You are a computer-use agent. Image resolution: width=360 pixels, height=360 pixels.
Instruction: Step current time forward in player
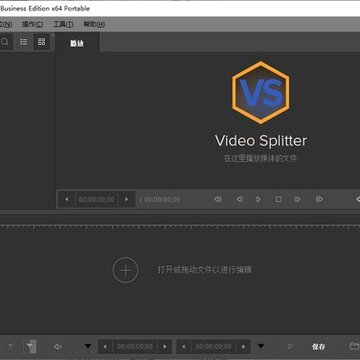pyautogui.click(x=126, y=199)
